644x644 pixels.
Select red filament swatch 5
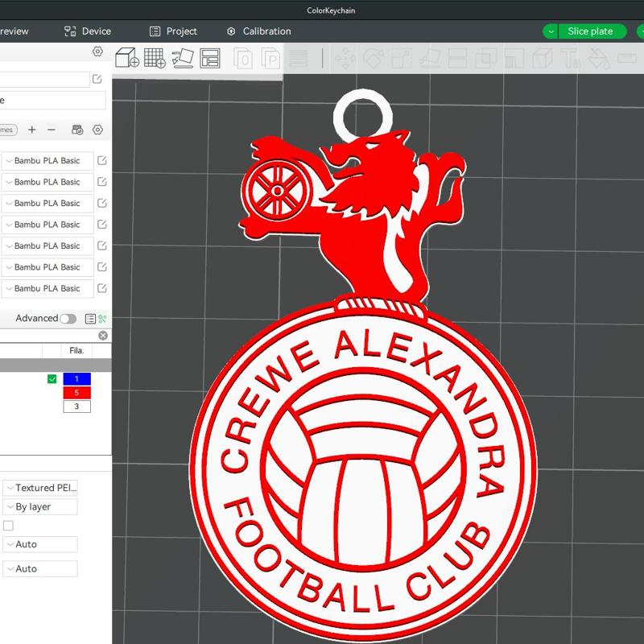click(76, 393)
